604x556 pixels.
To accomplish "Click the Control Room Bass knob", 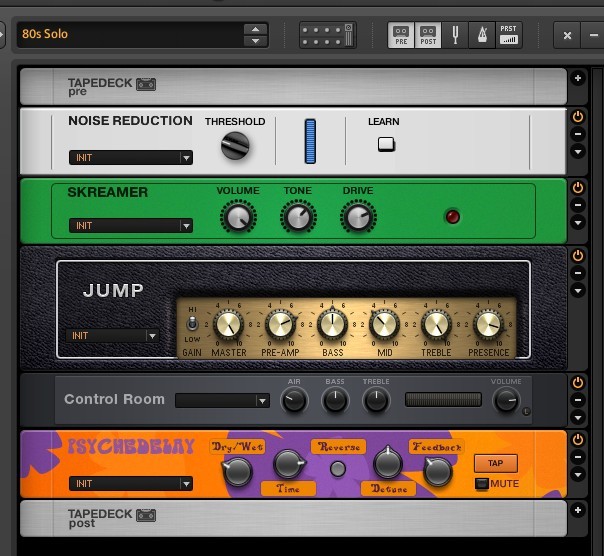I will pos(335,401).
